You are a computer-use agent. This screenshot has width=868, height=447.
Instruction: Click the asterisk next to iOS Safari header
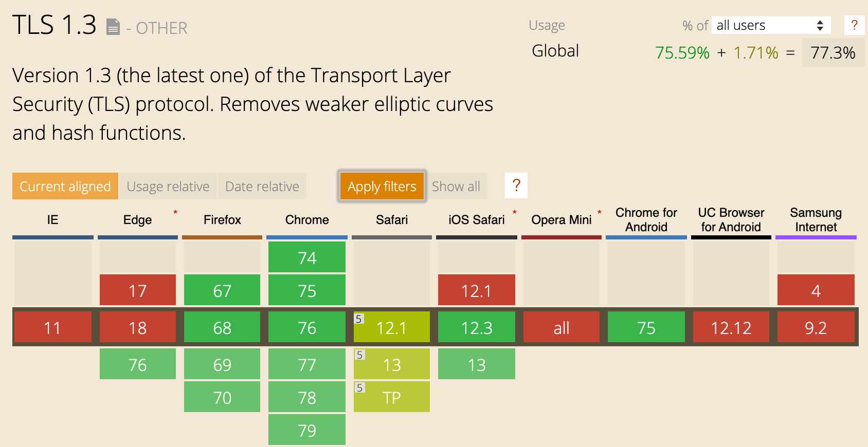(x=514, y=211)
